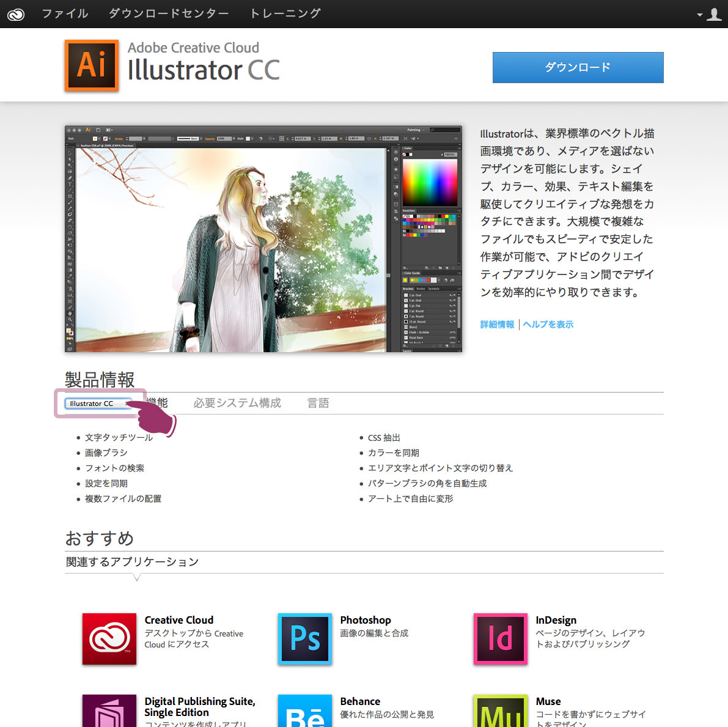The height and width of the screenshot is (727, 728).
Task: Open the トレーニング menu
Action: 285,13
